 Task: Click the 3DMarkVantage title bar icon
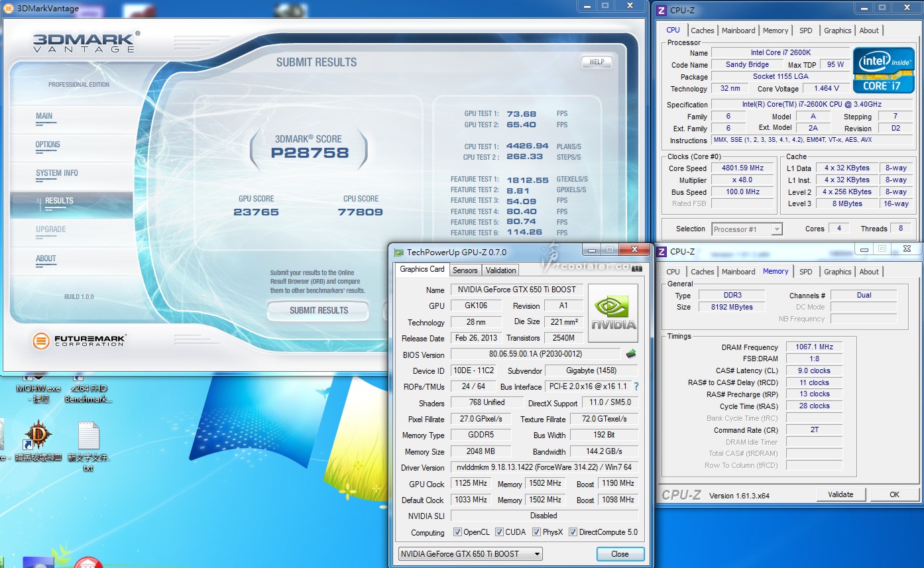[x=9, y=8]
